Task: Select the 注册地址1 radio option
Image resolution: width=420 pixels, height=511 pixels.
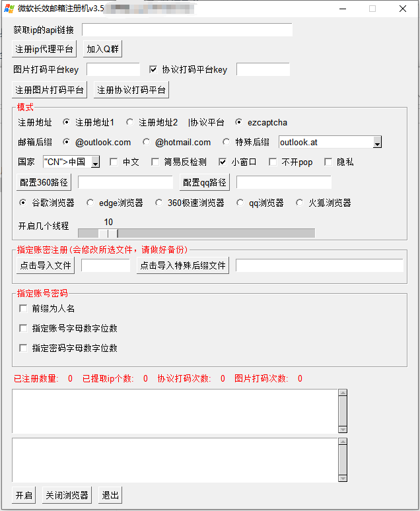Action: coord(67,122)
